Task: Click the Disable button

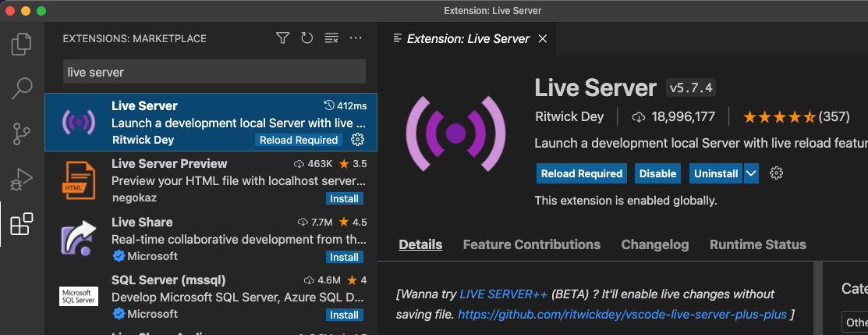Action: pyautogui.click(x=657, y=173)
